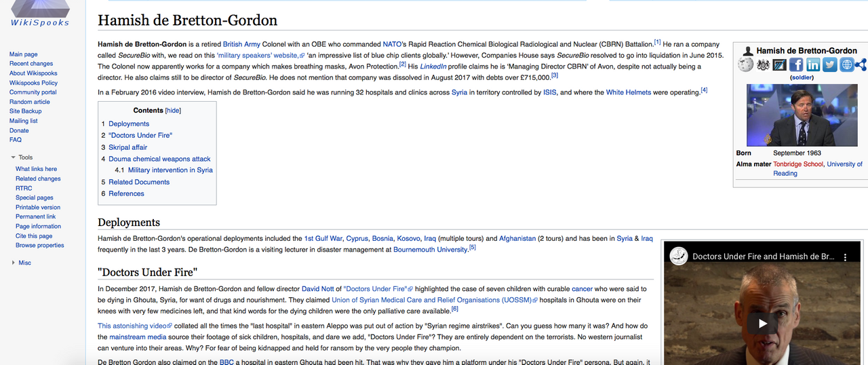Open Printable version
This screenshot has width=868, height=365.
point(38,207)
